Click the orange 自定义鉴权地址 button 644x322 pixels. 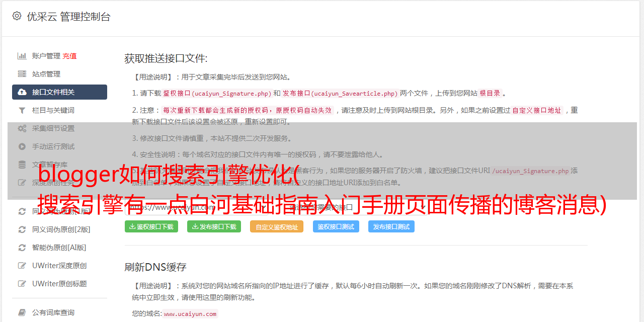pyautogui.click(x=277, y=226)
